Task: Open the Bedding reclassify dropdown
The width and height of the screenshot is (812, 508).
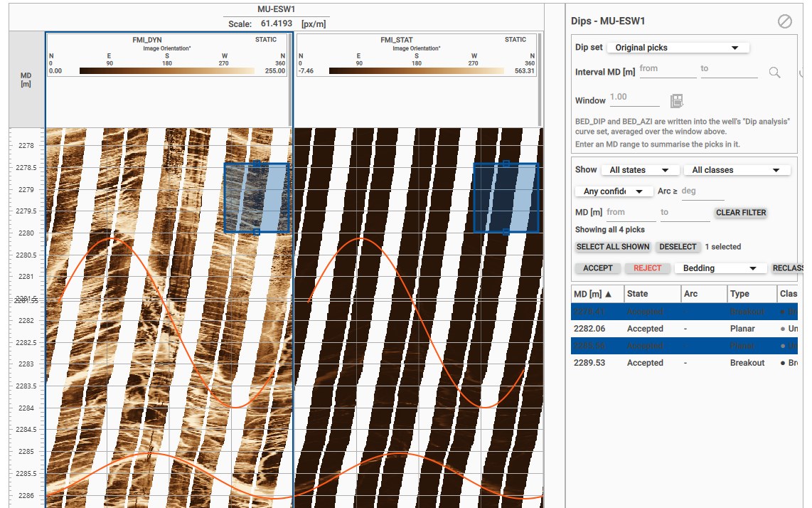Action: click(x=720, y=268)
